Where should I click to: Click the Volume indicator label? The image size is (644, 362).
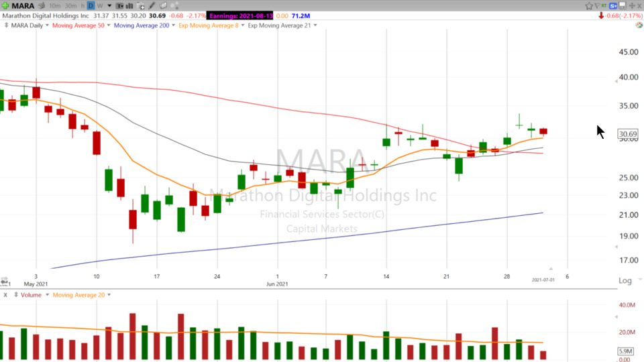point(31,295)
